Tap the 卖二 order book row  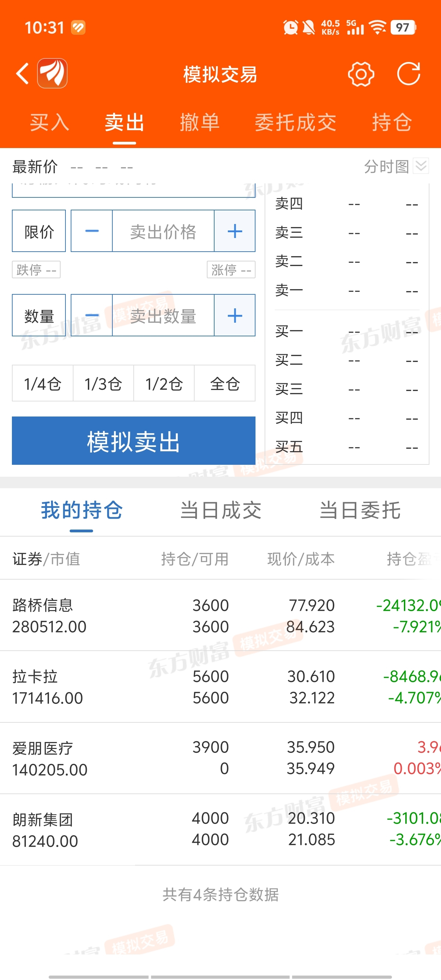(x=347, y=261)
